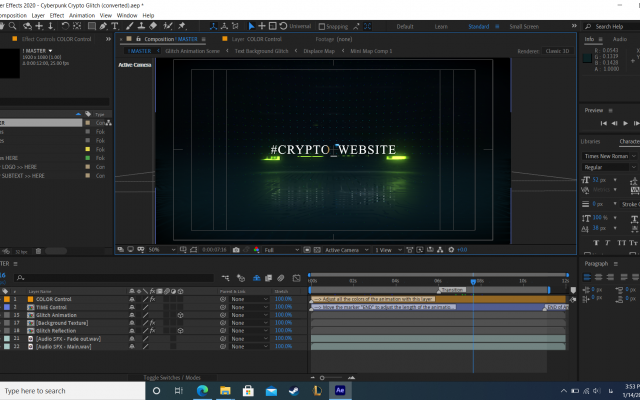Click the delete trash icon in Project panel
This screenshot has height=400, width=640.
coord(38,251)
